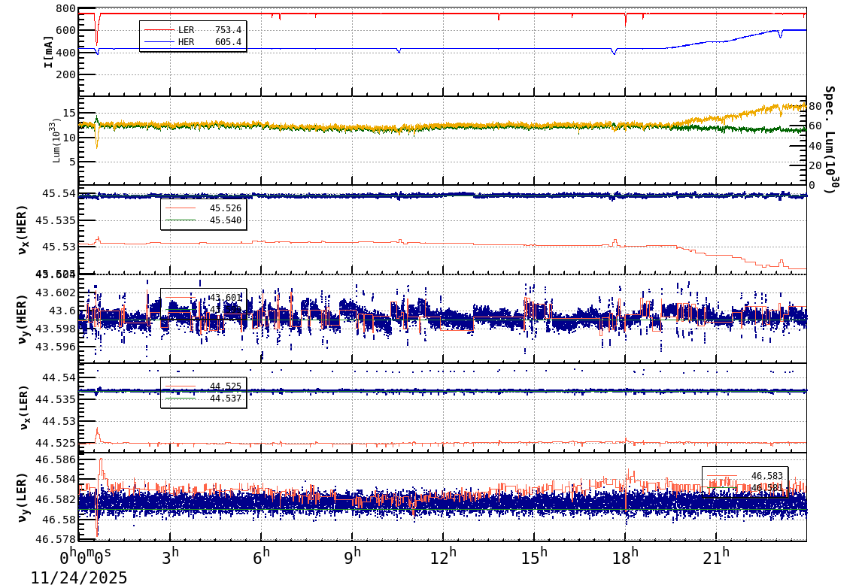868x588 pixels.
Task: Click the 45.53 tick label
Action: pyautogui.click(x=59, y=247)
